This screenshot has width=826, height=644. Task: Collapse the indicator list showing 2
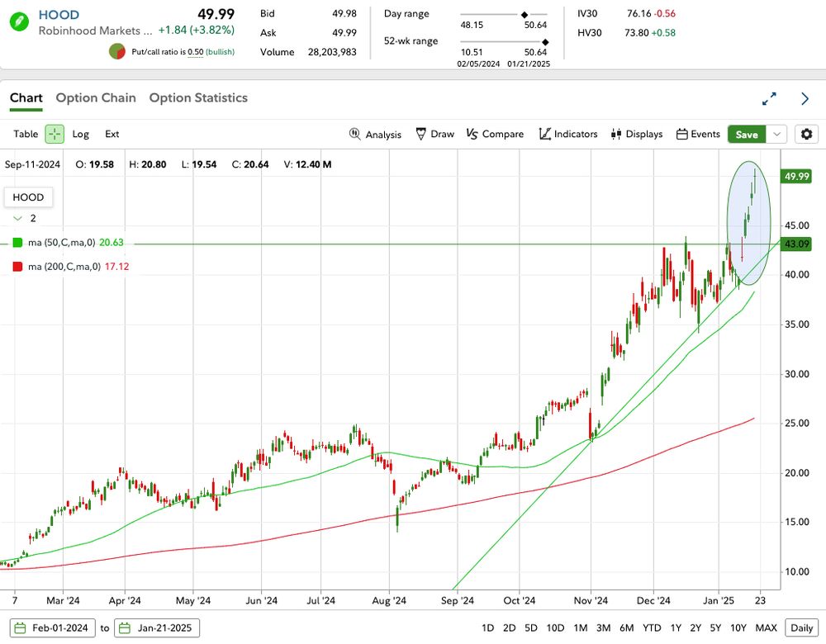pyautogui.click(x=18, y=219)
